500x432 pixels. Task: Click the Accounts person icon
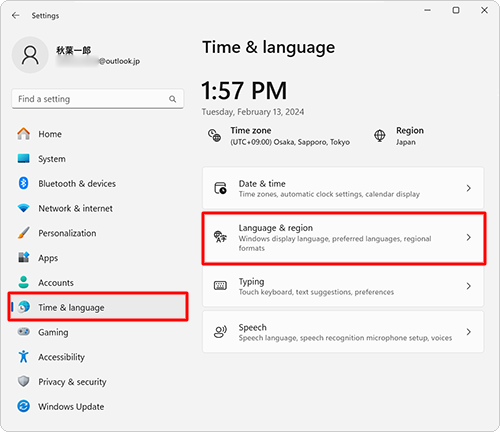tap(24, 282)
